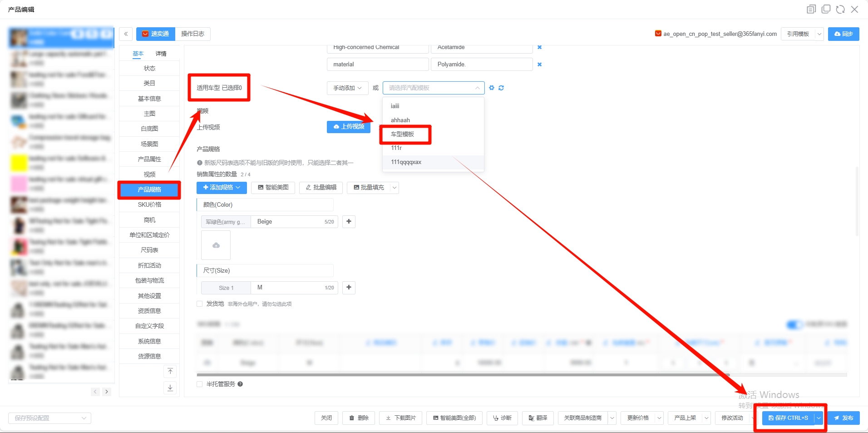Click the plus icon next to Beige
This screenshot has width=868, height=433.
(349, 222)
